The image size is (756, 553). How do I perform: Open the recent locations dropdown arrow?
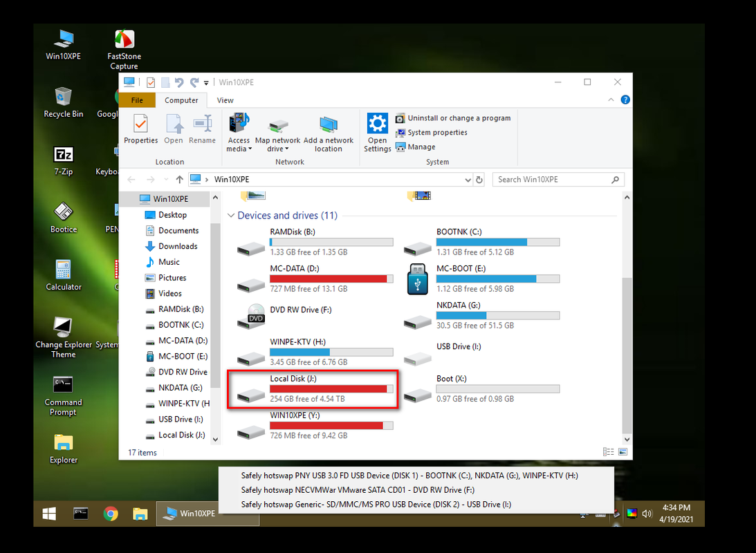tap(166, 179)
